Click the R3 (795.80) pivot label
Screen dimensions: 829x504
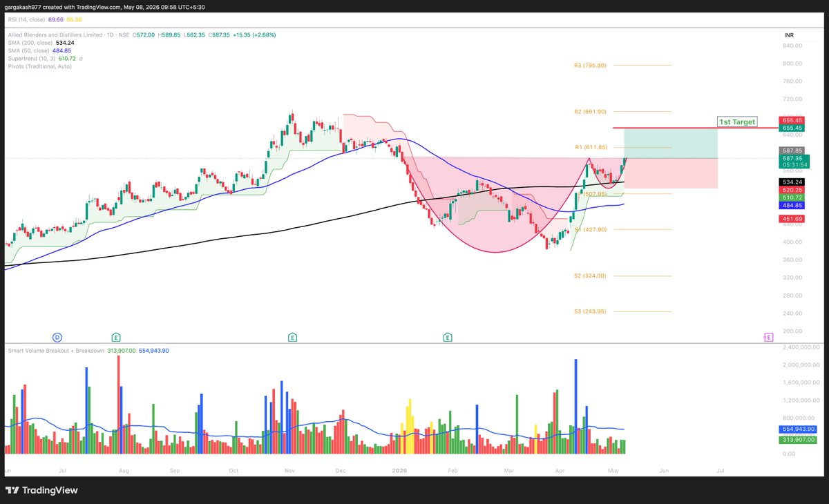(x=590, y=66)
